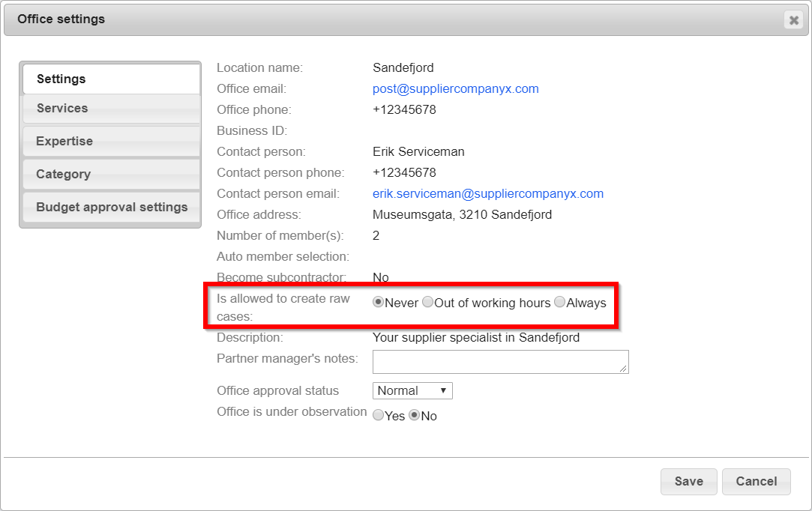Open Budget approval settings tab

click(x=111, y=208)
